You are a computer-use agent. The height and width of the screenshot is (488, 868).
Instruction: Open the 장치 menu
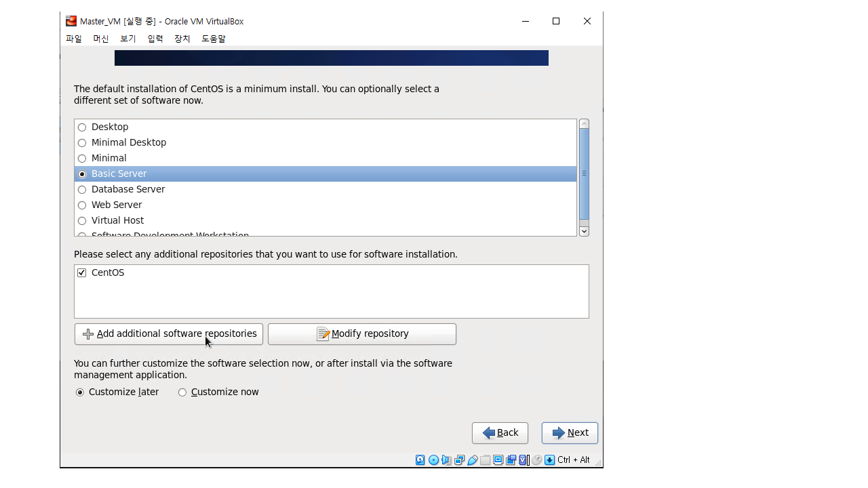[182, 39]
